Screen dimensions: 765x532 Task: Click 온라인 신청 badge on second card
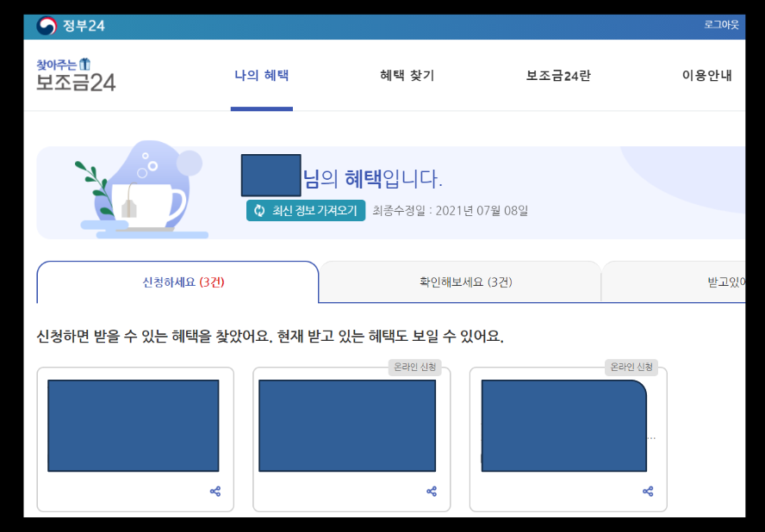414,368
